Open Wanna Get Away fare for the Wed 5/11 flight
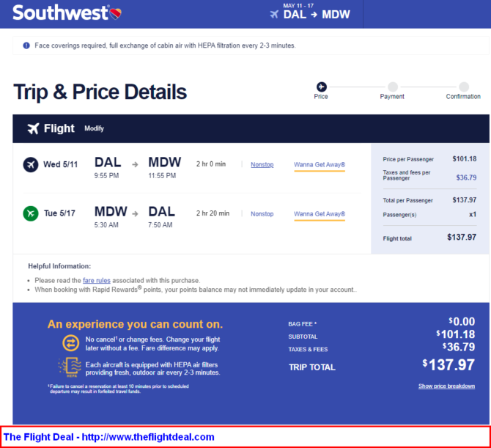The width and height of the screenshot is (491, 448). (320, 165)
